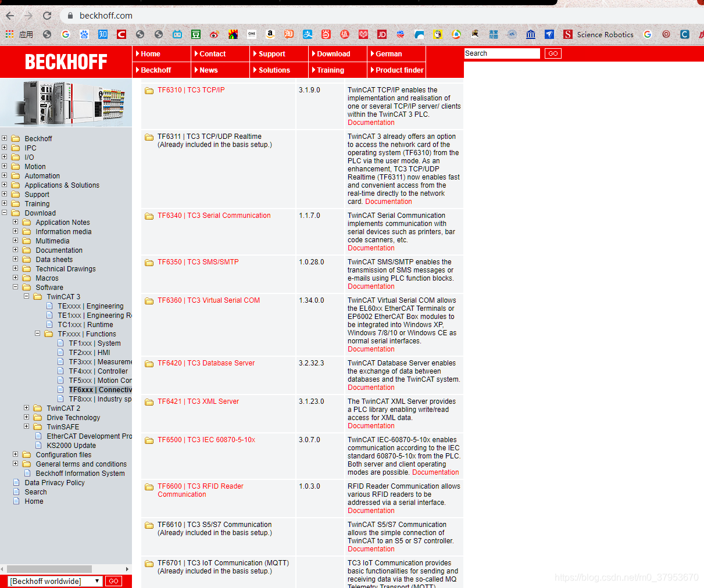Open TF6310 | TC3 TCP/IP download link
Viewport: 704px width, 588px height.
(x=191, y=90)
